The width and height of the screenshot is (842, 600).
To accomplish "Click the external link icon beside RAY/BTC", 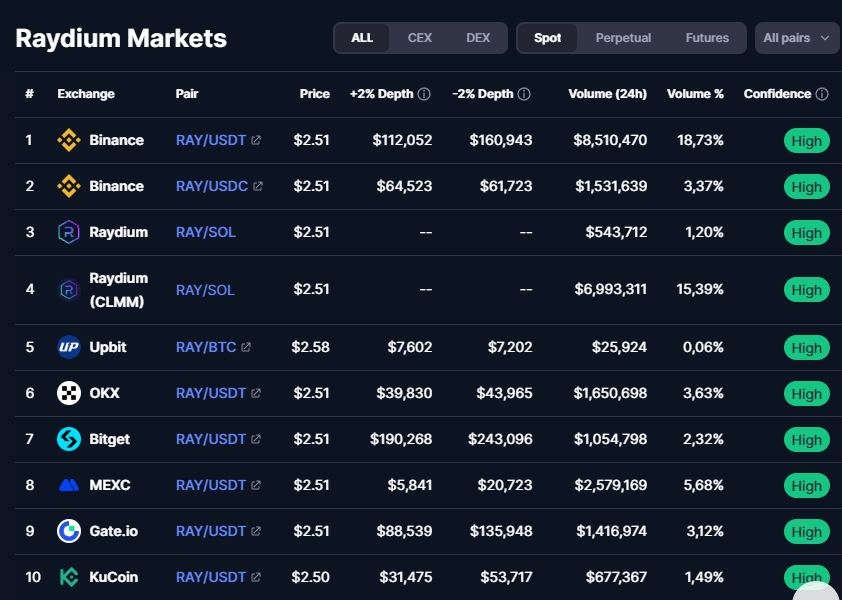I will point(246,347).
